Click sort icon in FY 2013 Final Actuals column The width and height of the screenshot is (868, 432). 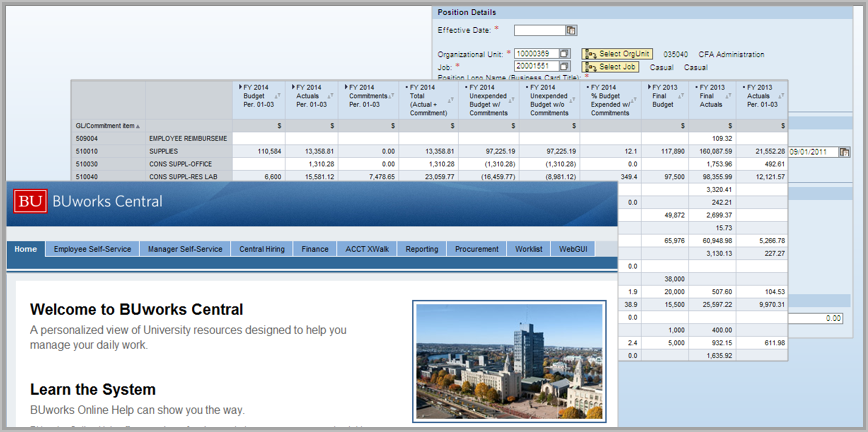[x=728, y=96]
